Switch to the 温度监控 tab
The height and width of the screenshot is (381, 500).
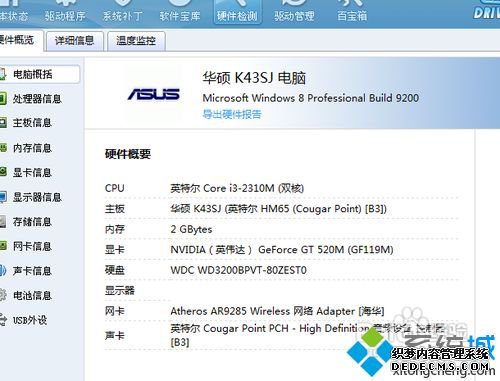point(136,41)
